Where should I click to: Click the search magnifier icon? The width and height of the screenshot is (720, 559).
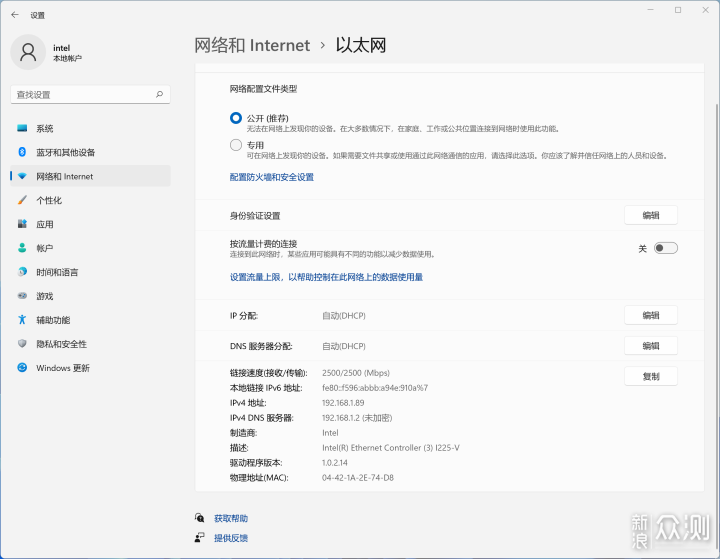point(159,94)
